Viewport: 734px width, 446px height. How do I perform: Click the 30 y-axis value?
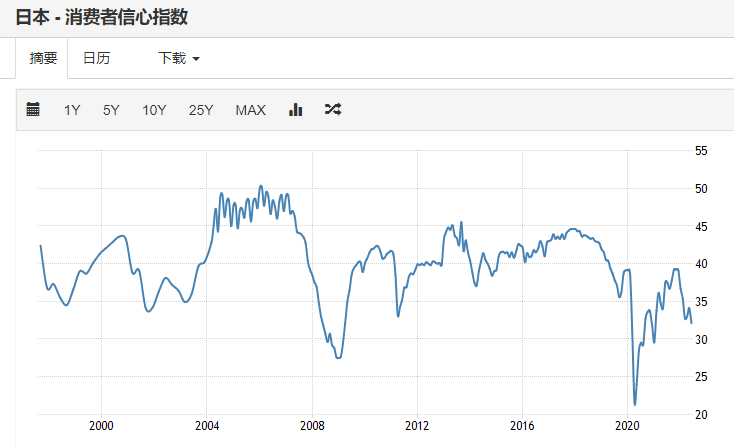701,339
